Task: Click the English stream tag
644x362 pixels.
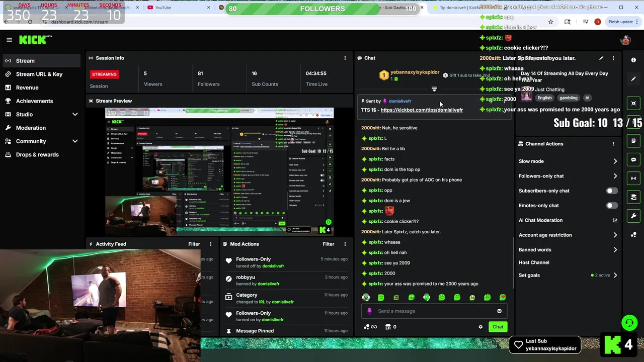Action: tap(544, 98)
